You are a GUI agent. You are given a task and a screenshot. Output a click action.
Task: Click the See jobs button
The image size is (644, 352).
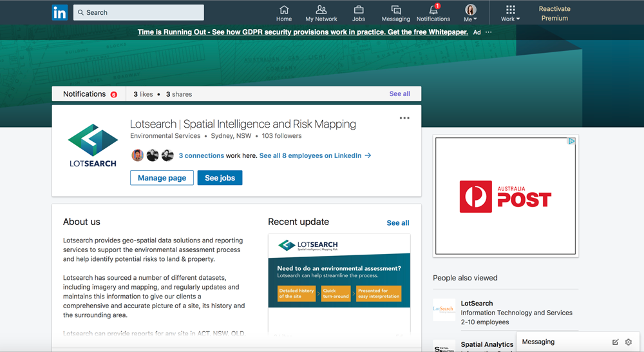coord(220,178)
